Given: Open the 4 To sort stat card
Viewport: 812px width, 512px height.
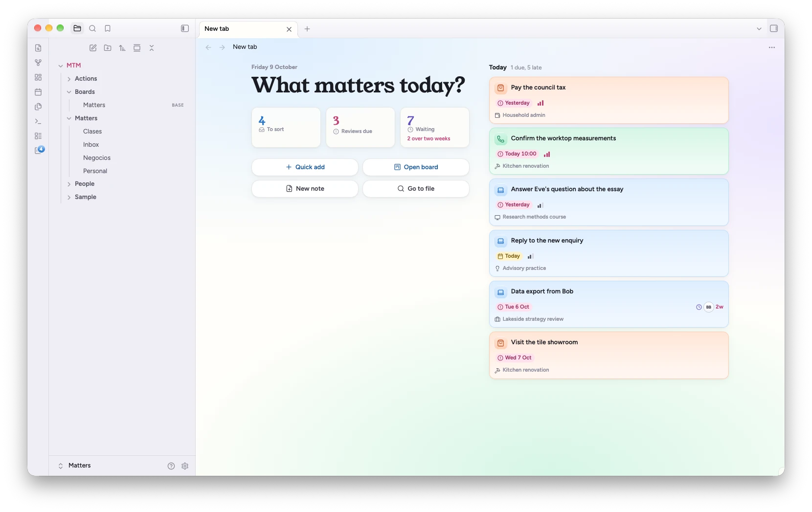Looking at the screenshot, I should [x=286, y=127].
